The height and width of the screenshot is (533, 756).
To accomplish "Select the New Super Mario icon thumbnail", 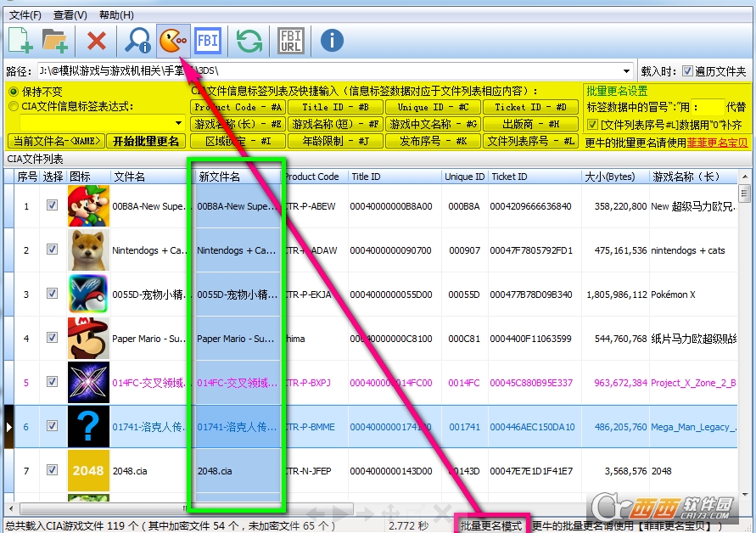I will click(x=89, y=206).
